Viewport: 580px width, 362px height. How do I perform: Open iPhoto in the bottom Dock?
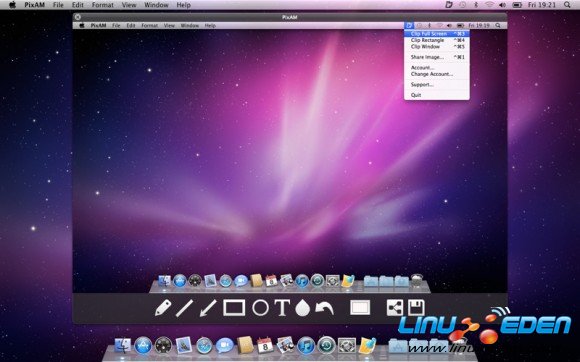click(x=285, y=345)
